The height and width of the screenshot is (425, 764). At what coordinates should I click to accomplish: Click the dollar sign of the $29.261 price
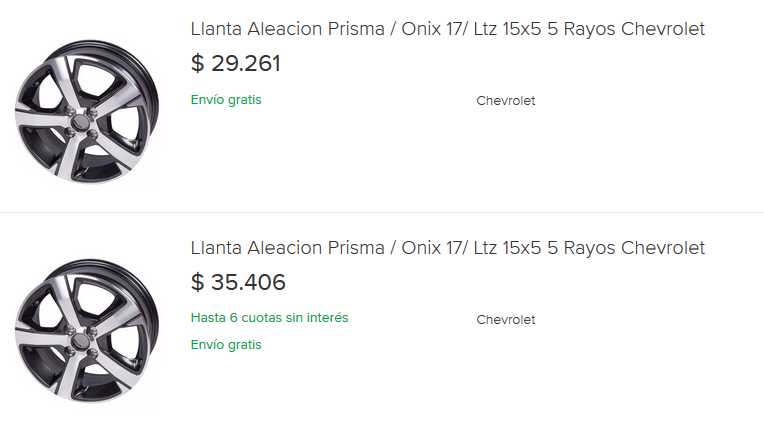tap(197, 64)
